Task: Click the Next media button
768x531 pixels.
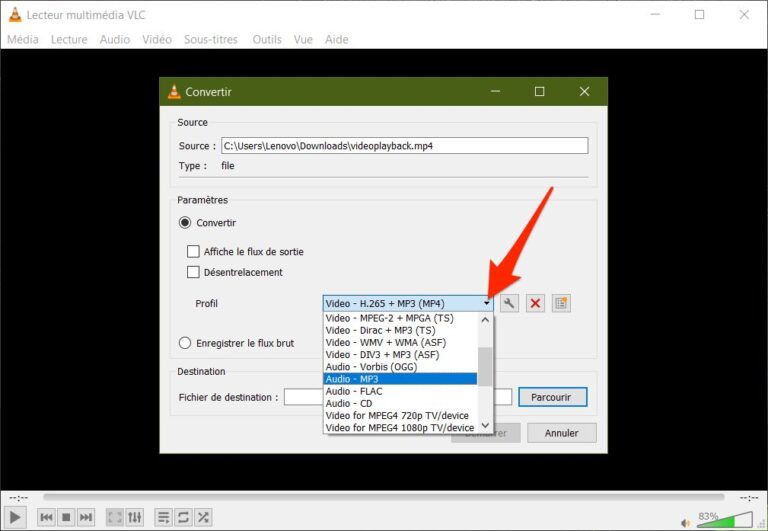Action: [x=86, y=517]
